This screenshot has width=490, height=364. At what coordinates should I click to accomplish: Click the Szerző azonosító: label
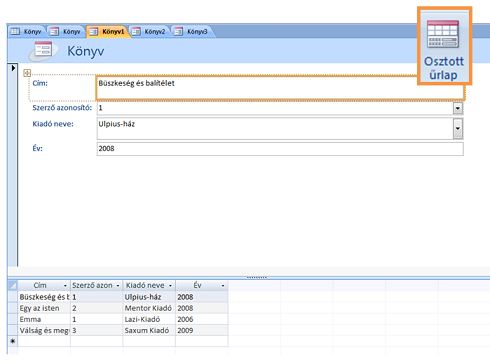coord(62,108)
